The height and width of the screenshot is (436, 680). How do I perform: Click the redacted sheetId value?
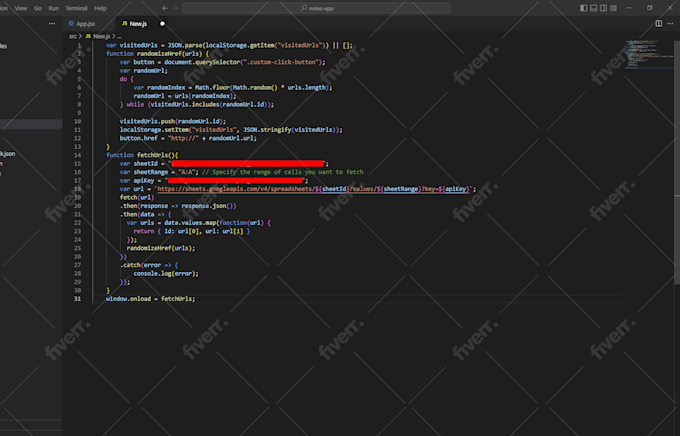click(248, 164)
